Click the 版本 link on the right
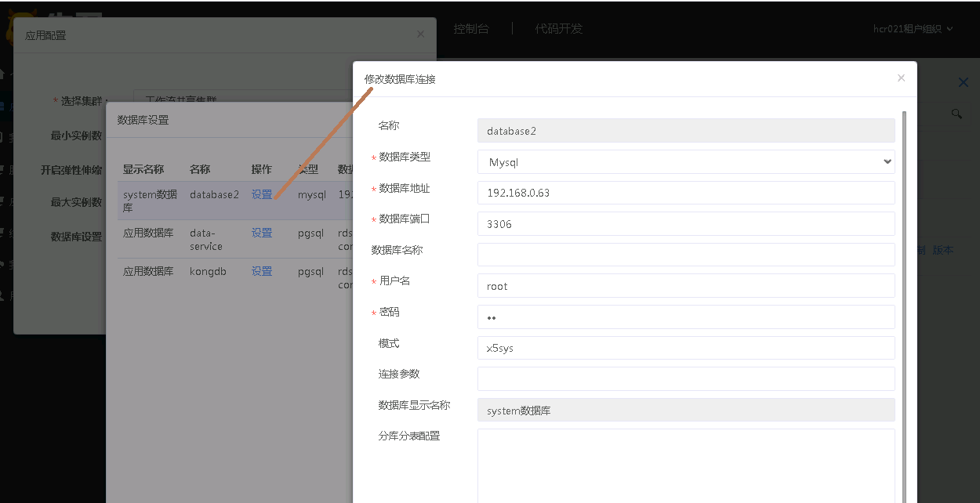This screenshot has height=503, width=980. tap(943, 250)
